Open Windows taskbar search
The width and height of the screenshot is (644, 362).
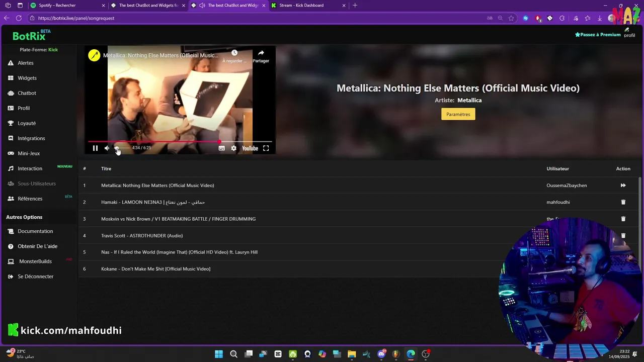coord(233,354)
